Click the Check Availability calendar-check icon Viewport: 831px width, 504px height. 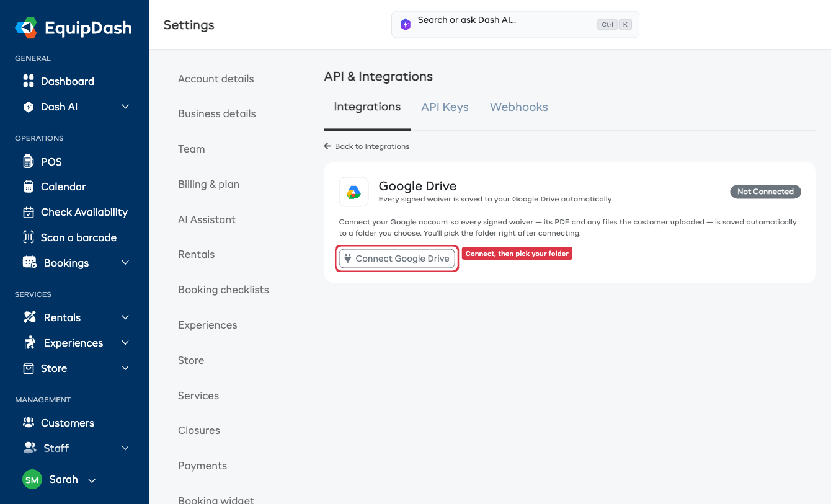[x=29, y=212]
